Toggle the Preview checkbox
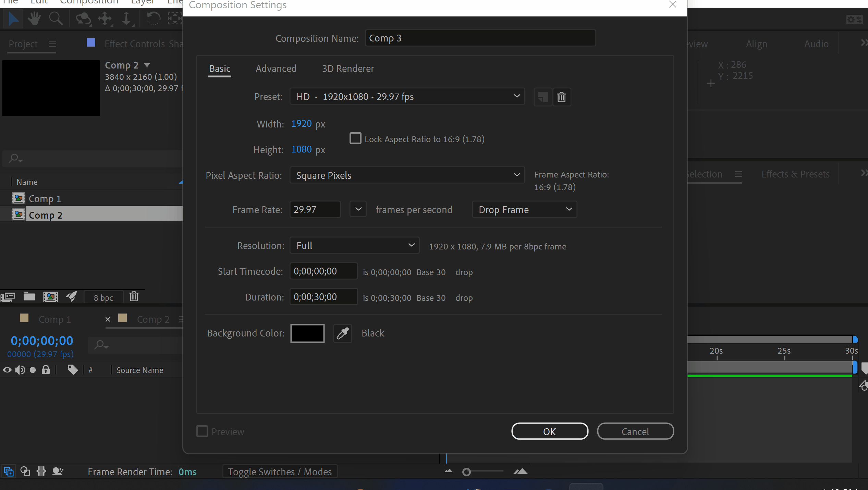The width and height of the screenshot is (868, 490). click(x=202, y=431)
